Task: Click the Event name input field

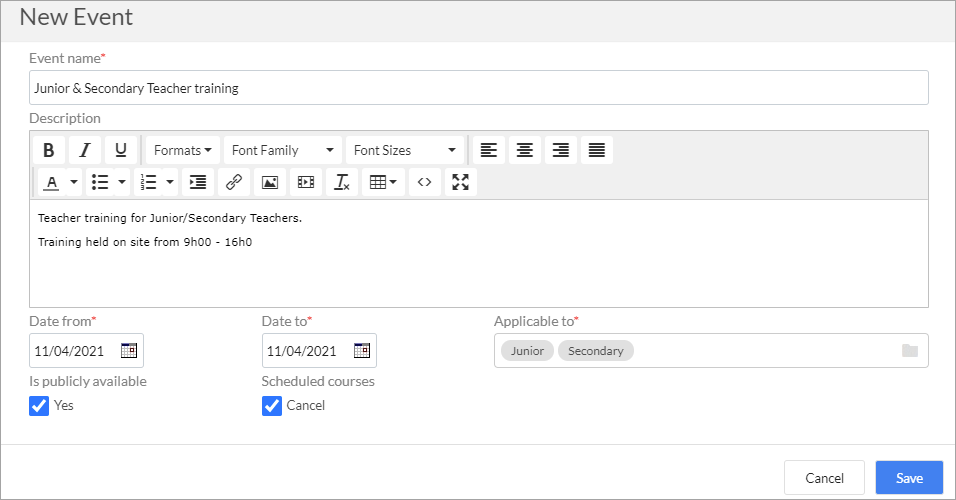Action: [479, 88]
